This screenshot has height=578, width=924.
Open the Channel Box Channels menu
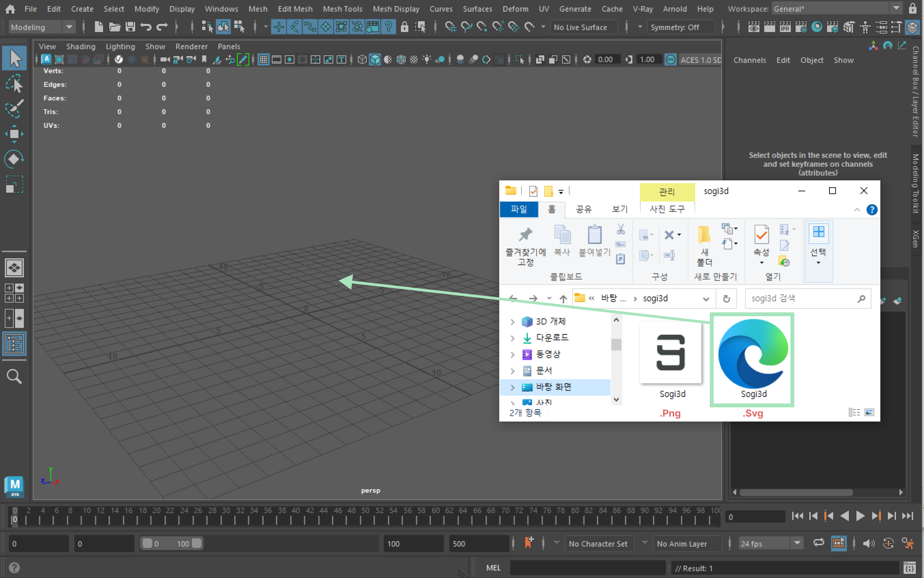point(750,60)
